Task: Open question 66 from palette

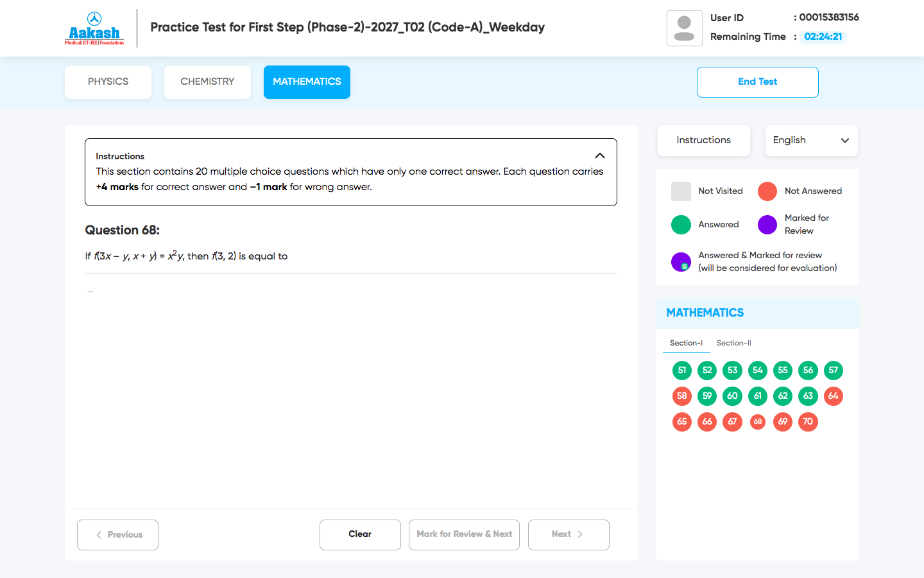Action: coord(706,421)
